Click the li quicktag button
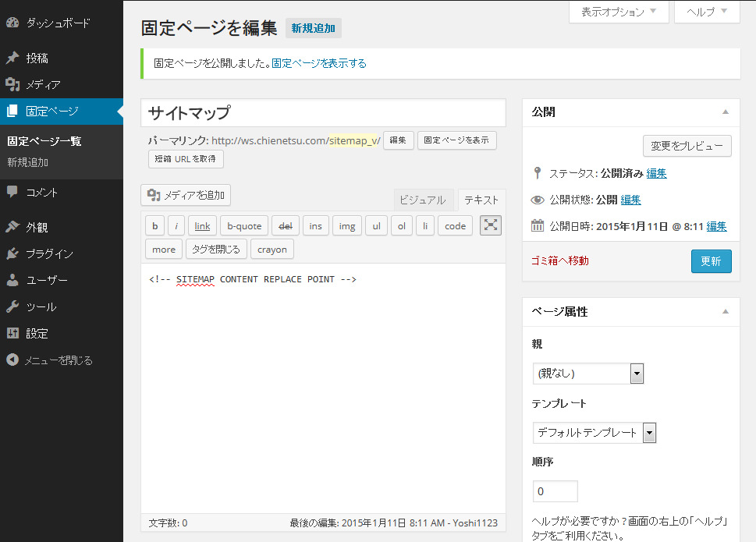Screen dimensions: 756x542 coord(425,225)
